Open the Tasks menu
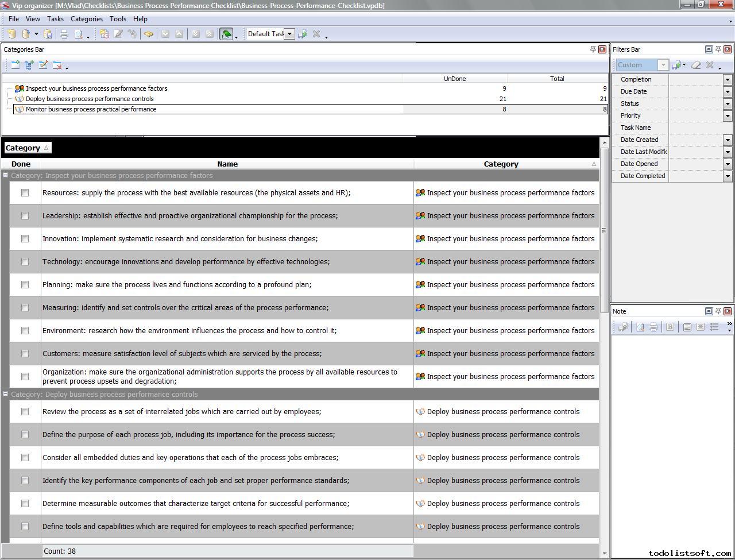The height and width of the screenshot is (560, 735). (x=55, y=19)
